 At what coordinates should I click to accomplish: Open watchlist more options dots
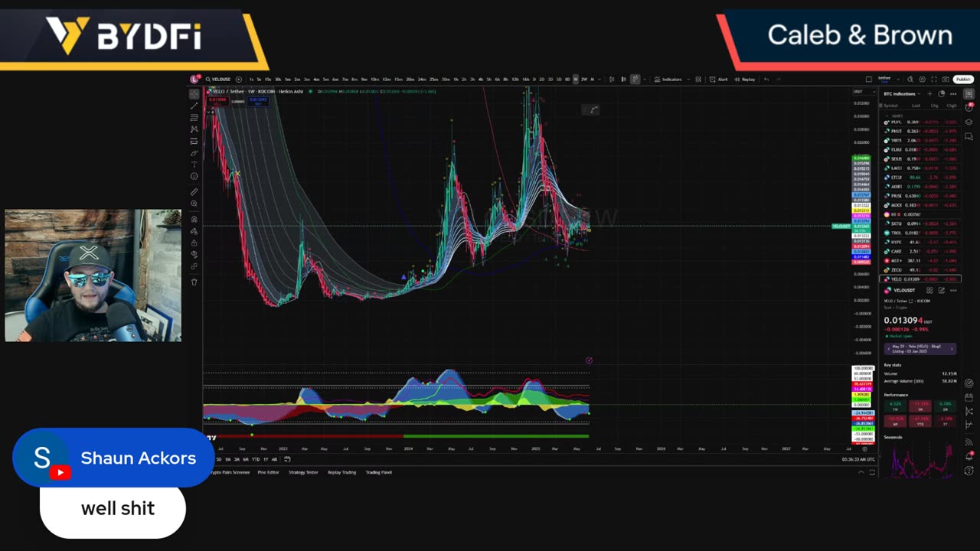pyautogui.click(x=953, y=93)
